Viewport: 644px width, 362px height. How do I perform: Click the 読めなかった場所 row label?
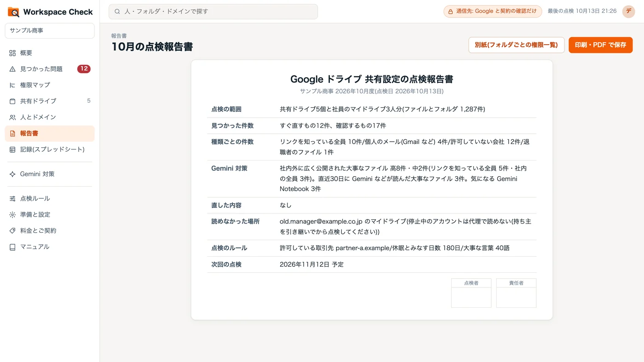(236, 222)
